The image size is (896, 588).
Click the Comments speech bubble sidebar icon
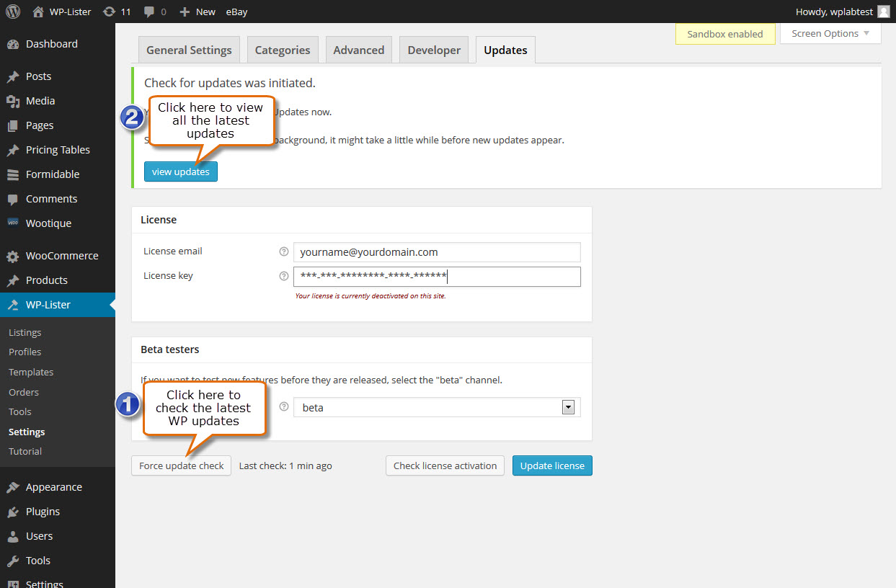click(13, 199)
